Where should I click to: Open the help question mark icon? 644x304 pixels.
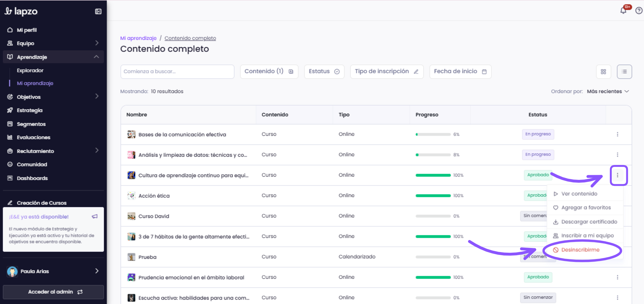point(639,11)
